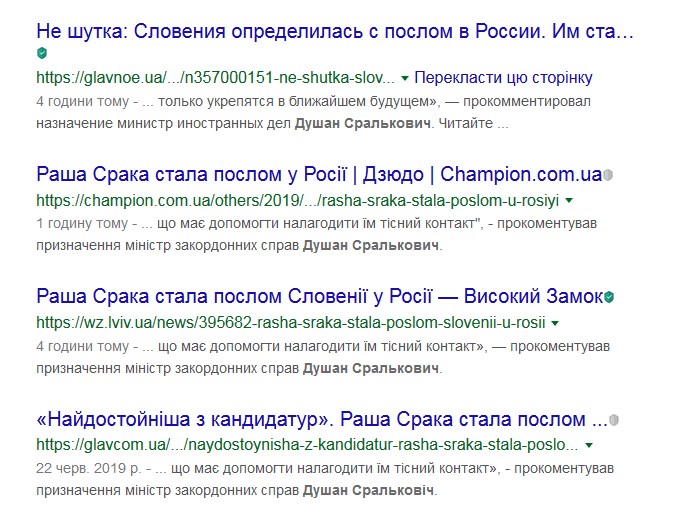Click the grey shield icon beside the «Найдостойніша з кандидатур» title

point(614,420)
